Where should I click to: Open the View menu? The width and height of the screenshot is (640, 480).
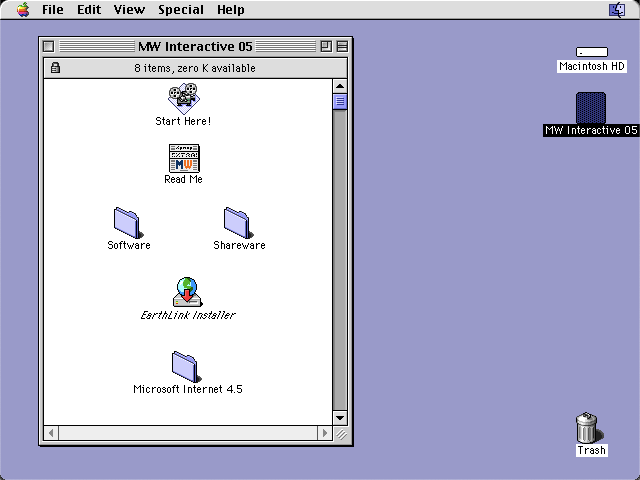coord(129,9)
